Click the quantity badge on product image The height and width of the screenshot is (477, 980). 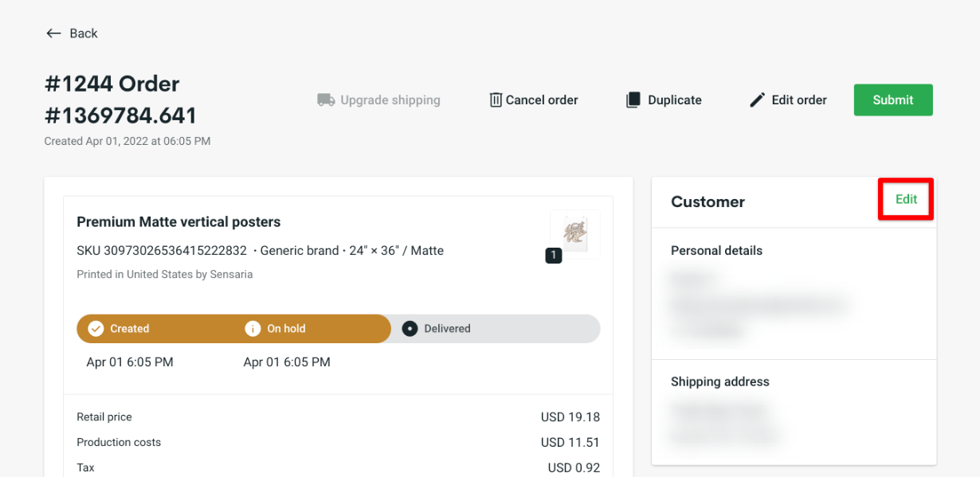click(x=554, y=256)
